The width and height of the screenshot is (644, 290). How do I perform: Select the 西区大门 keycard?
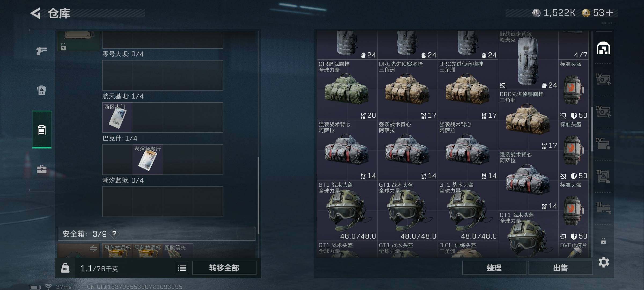click(118, 117)
